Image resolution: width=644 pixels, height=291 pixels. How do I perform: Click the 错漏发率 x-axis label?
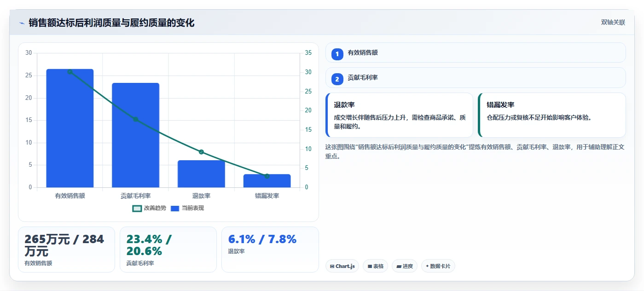[267, 196]
